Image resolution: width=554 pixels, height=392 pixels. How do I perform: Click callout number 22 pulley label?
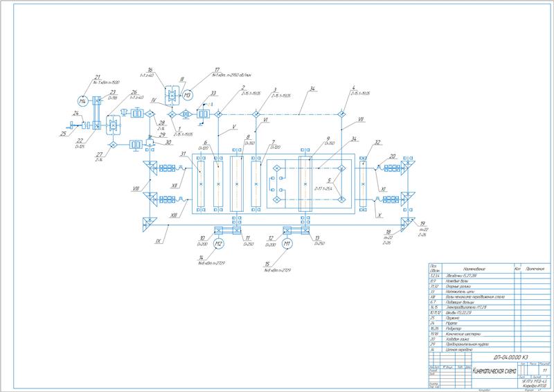pyautogui.click(x=80, y=141)
